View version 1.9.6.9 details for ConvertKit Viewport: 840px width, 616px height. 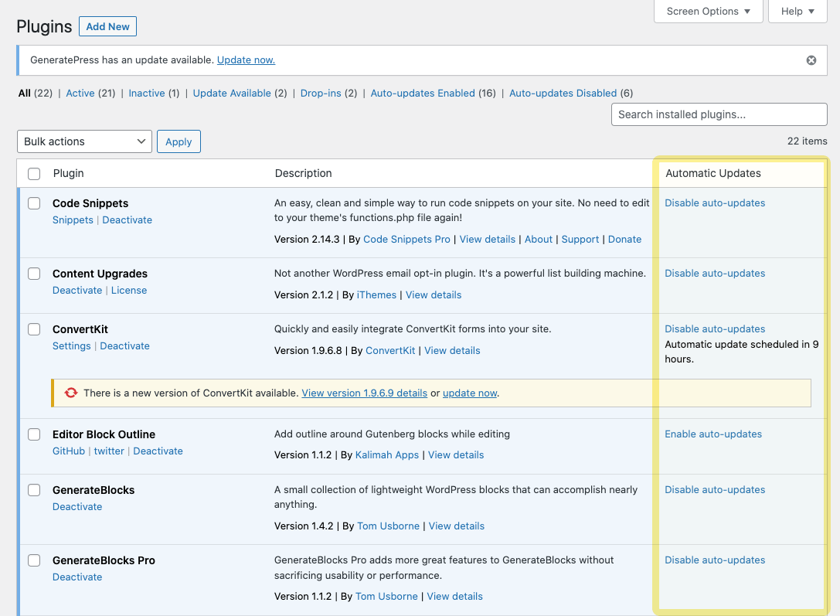(364, 393)
